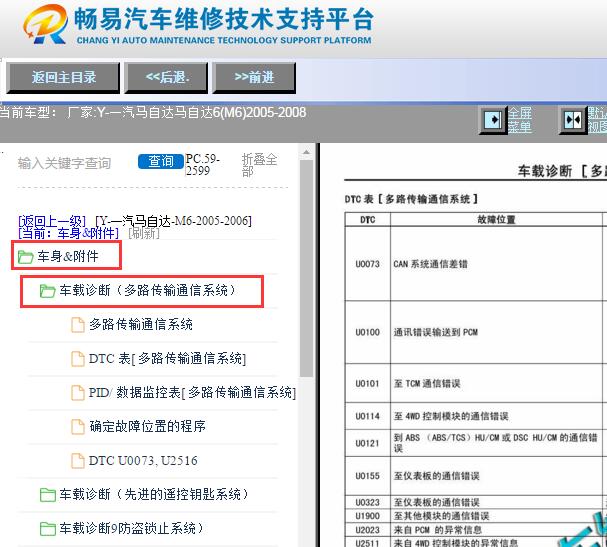
Task: Select DTC cell U0100
Action: [367, 332]
